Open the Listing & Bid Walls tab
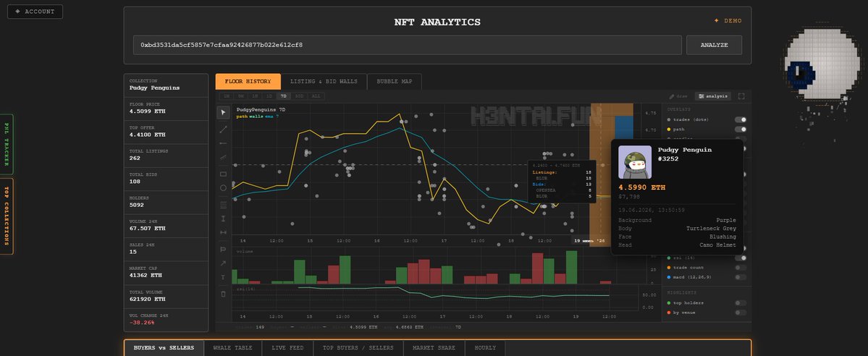The height and width of the screenshot is (356, 868). (x=324, y=81)
